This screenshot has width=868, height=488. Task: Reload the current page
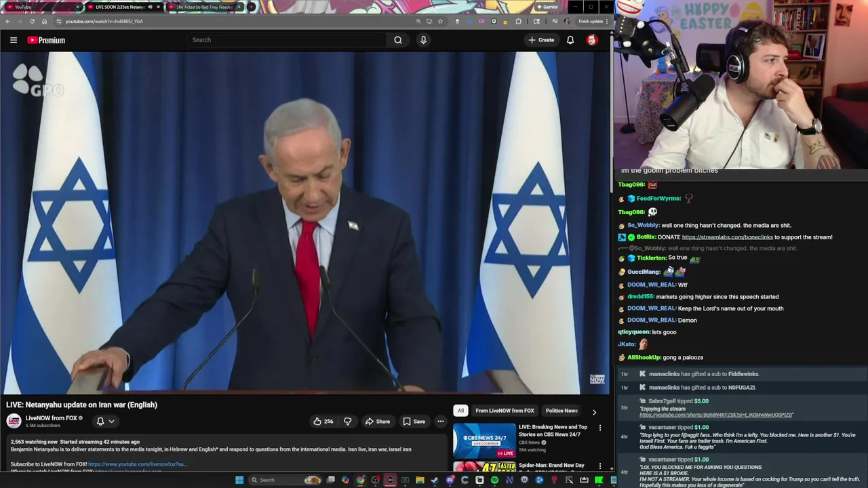tap(32, 21)
